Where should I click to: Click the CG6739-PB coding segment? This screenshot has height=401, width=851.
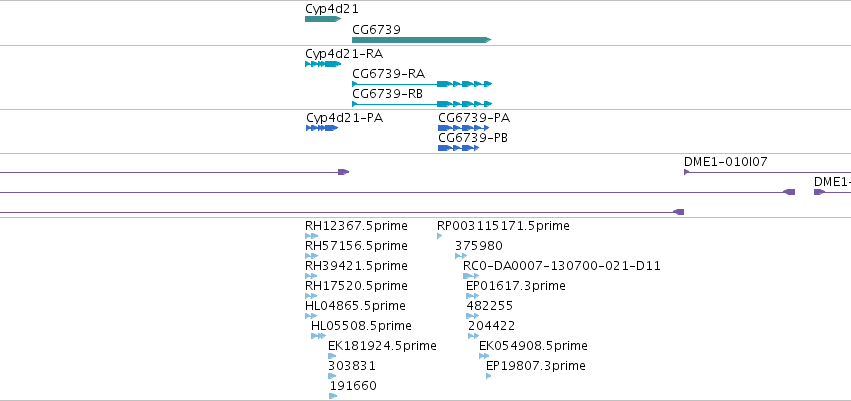click(x=459, y=148)
